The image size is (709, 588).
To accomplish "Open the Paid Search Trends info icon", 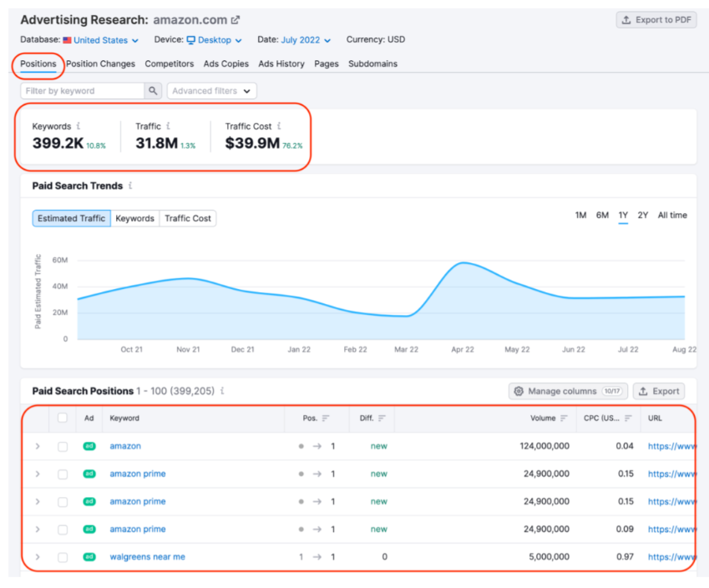I will click(130, 185).
